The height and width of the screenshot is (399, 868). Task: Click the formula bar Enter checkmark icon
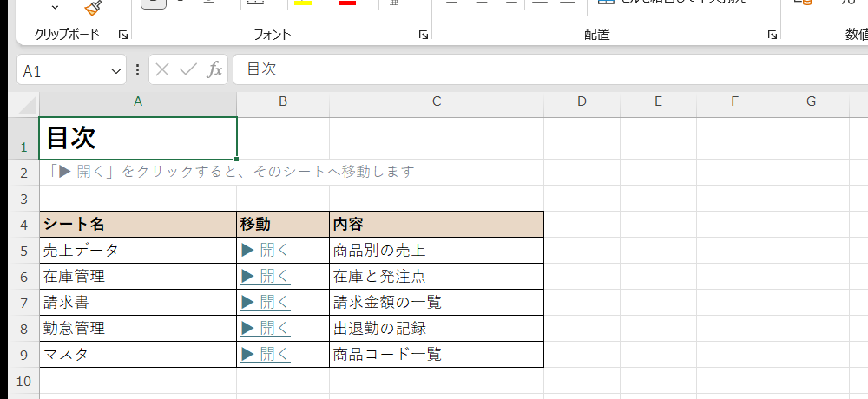[x=188, y=69]
